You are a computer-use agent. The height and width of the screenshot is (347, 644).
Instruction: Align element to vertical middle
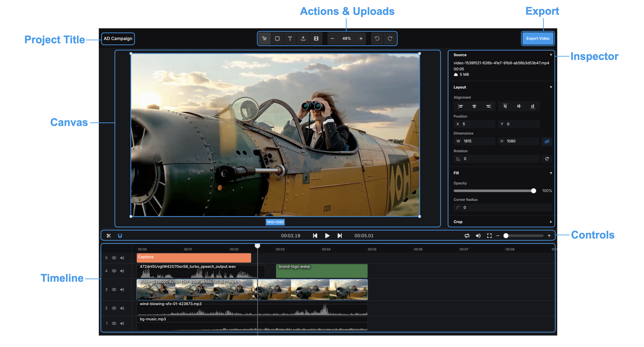(519, 106)
